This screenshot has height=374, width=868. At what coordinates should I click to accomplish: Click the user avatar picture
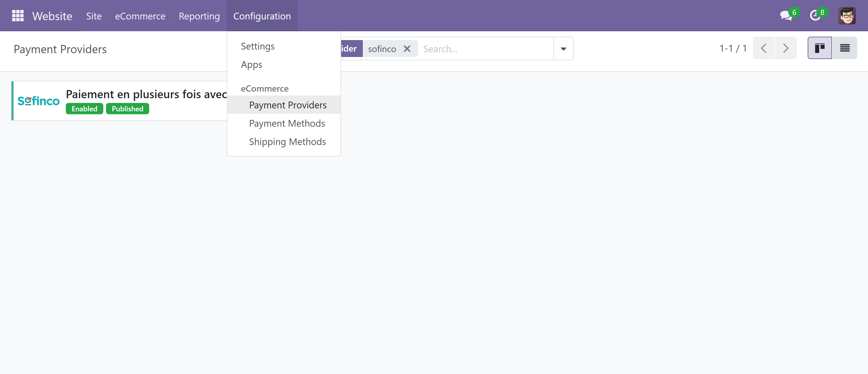coord(847,16)
